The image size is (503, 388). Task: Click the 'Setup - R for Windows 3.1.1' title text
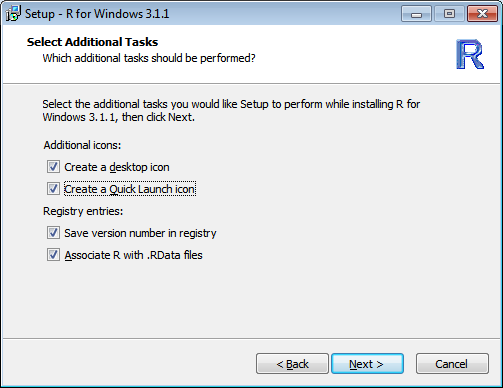97,14
